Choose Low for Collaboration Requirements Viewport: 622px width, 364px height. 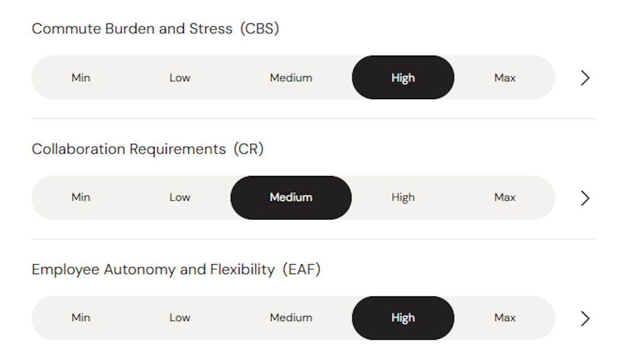(x=180, y=198)
